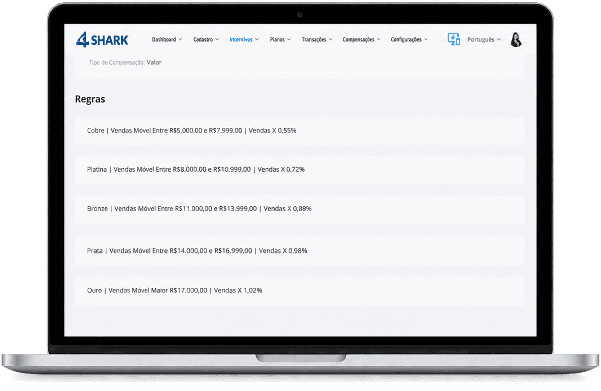Open the Dashboard menu
The height and width of the screenshot is (391, 601).
[167, 39]
